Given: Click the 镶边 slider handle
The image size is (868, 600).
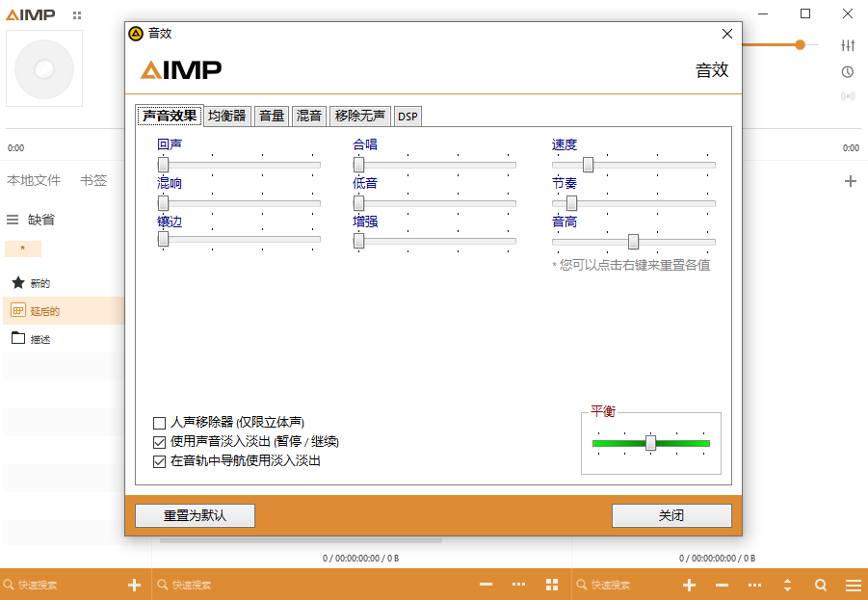Looking at the screenshot, I should point(164,239).
